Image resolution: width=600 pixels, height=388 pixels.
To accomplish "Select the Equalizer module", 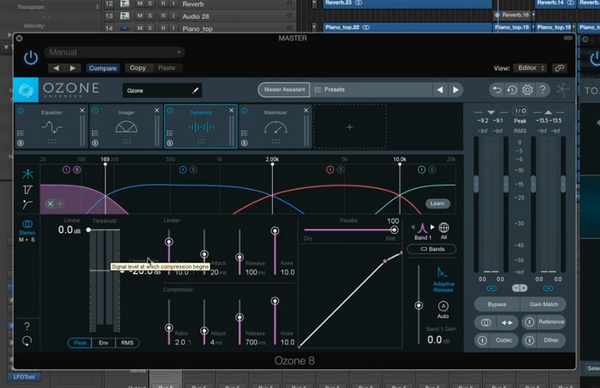I will pyautogui.click(x=52, y=127).
